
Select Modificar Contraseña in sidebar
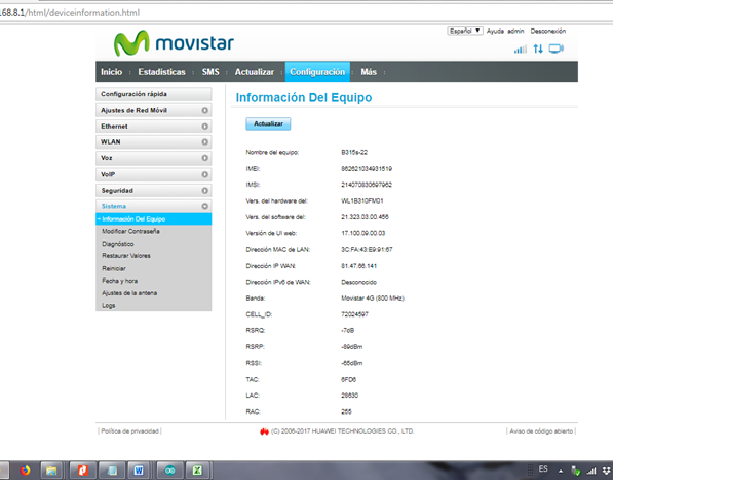click(131, 231)
